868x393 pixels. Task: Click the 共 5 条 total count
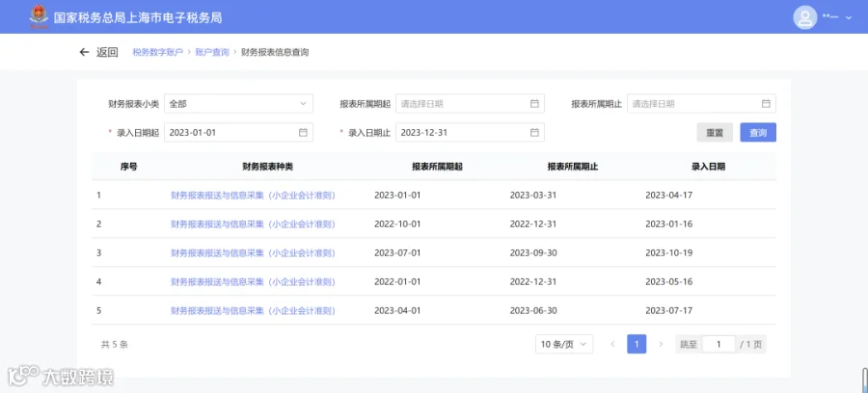115,344
